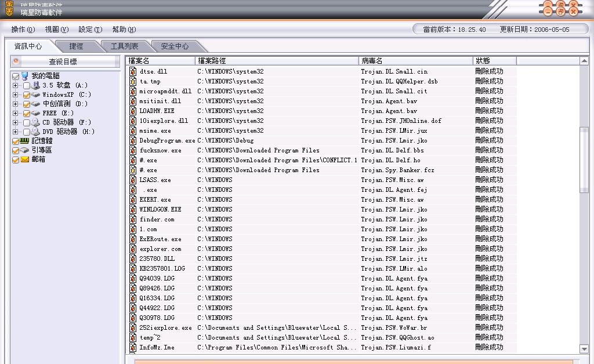The height and width of the screenshot is (364, 594).
Task: Sort by 病毒名 column header
Action: pyautogui.click(x=416, y=60)
